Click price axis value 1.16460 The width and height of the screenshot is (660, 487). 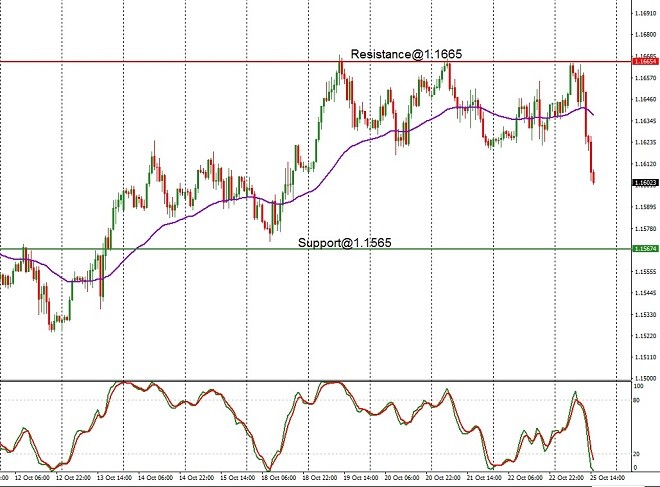coord(646,99)
